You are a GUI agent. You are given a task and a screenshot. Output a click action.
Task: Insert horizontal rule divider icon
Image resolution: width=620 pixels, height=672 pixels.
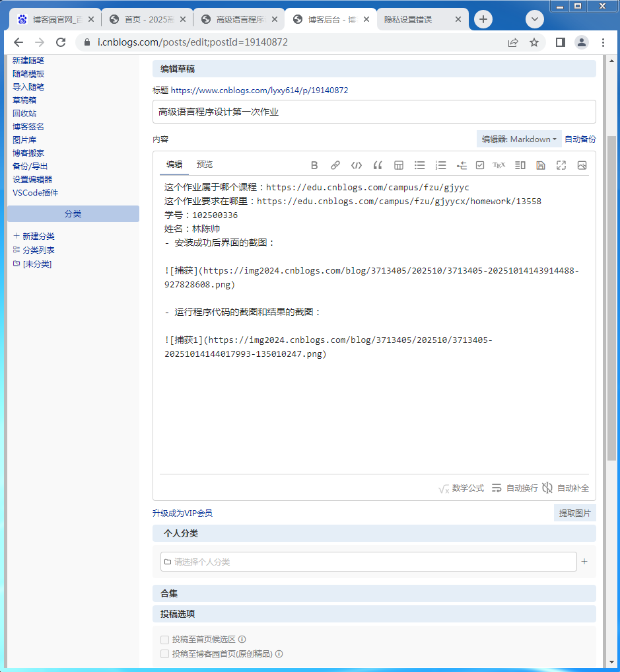click(x=462, y=165)
